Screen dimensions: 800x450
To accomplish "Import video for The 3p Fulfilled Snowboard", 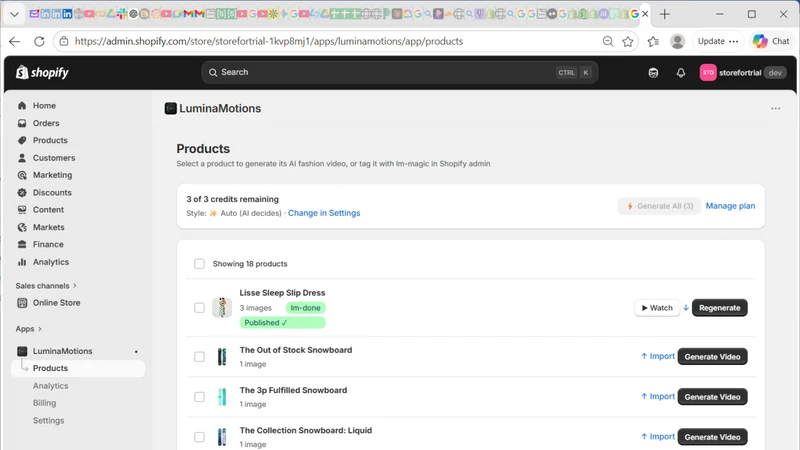I will (658, 396).
